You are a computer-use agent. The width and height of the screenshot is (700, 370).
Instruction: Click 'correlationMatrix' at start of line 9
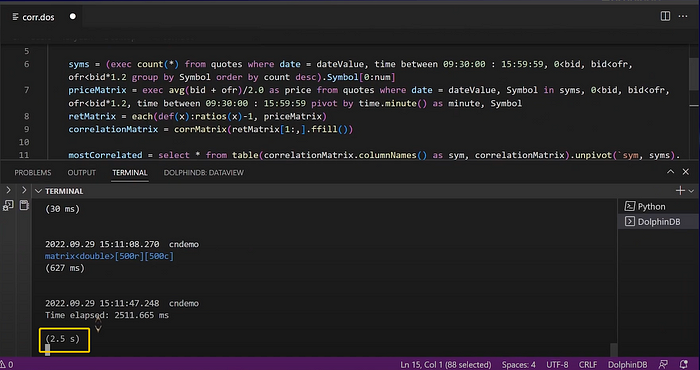pyautogui.click(x=113, y=129)
